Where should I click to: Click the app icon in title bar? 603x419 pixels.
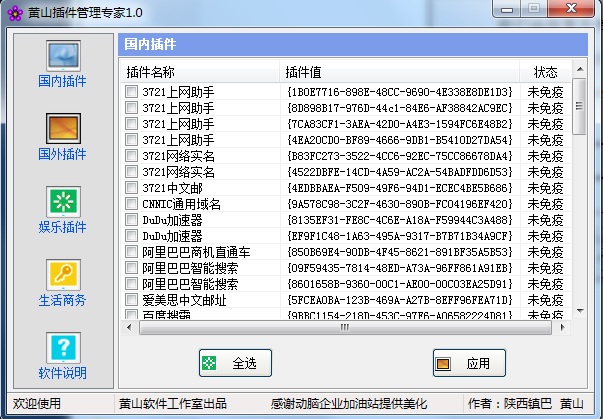point(14,10)
